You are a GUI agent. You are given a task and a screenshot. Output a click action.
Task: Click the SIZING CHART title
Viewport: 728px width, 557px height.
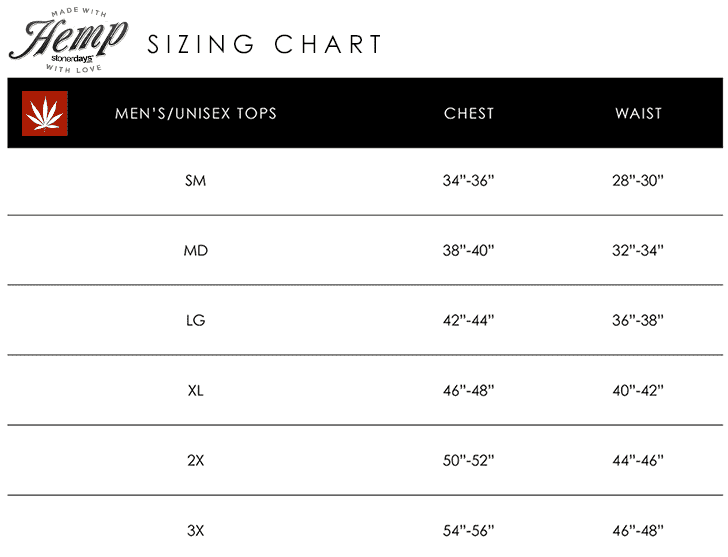click(265, 45)
